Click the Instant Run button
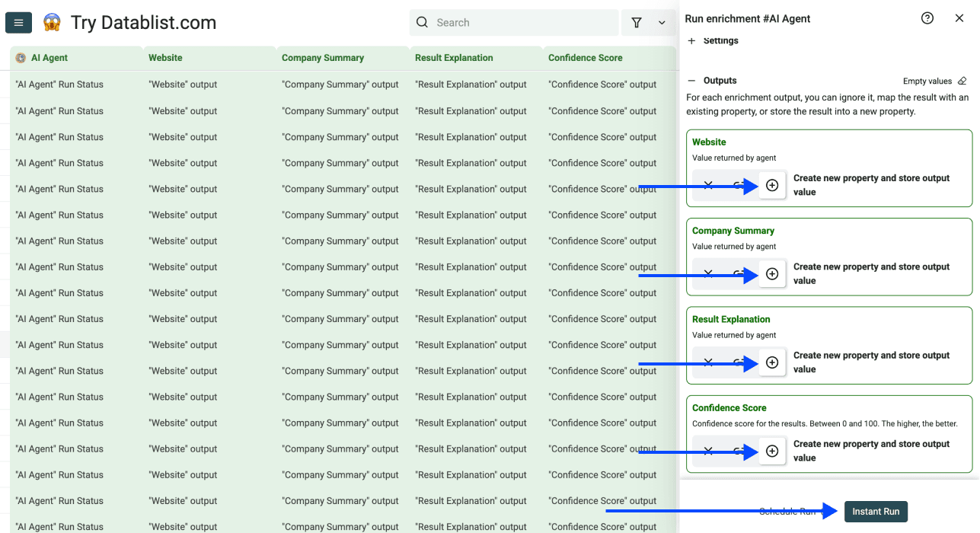 [876, 511]
